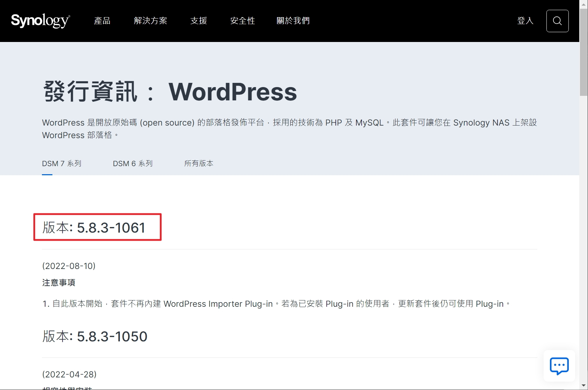Click the date (2022-08-10)
The image size is (588, 390).
[x=69, y=266]
